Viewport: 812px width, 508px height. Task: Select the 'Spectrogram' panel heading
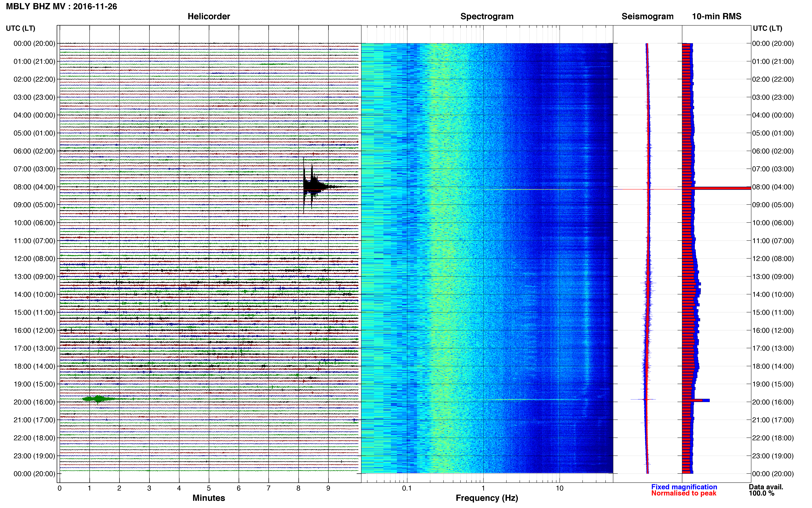487,16
